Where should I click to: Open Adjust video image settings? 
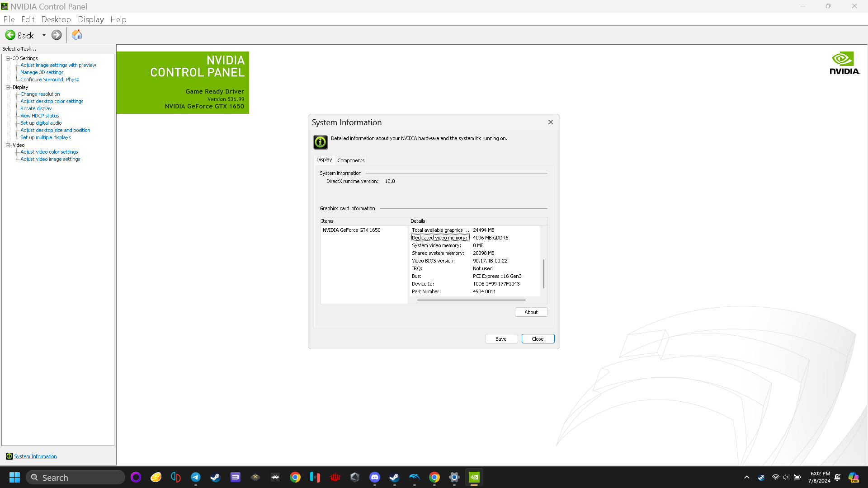50,159
